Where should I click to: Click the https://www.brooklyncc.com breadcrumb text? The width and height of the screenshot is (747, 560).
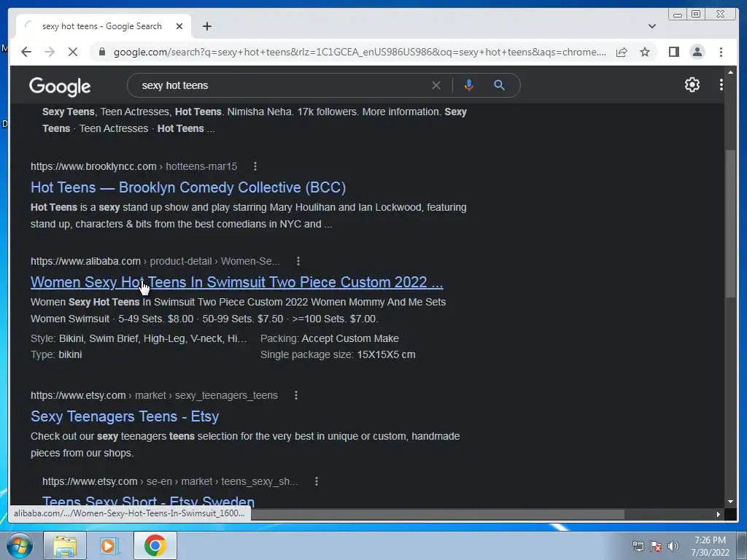click(x=93, y=166)
